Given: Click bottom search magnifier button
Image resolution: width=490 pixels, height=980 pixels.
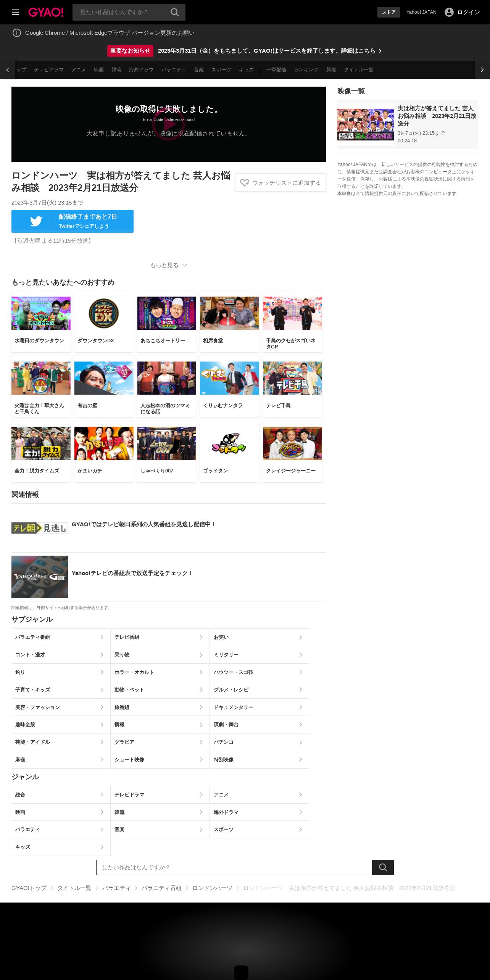Looking at the screenshot, I should point(383,867).
